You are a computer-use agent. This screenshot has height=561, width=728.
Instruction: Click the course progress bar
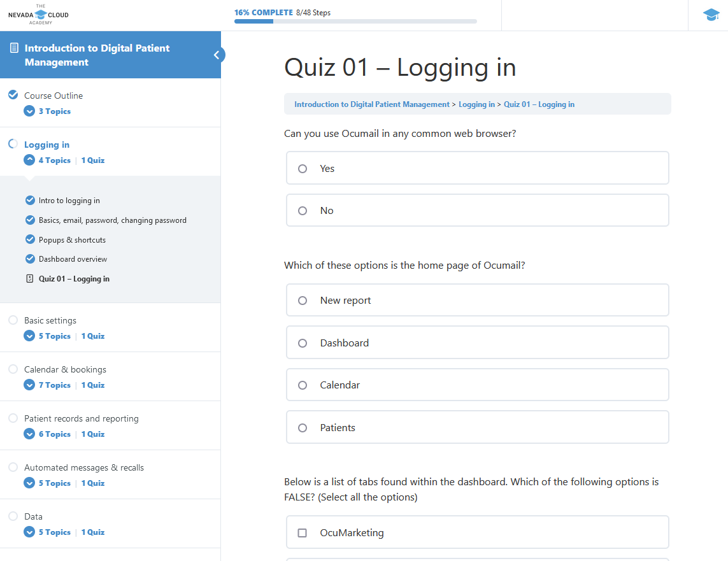pos(355,22)
